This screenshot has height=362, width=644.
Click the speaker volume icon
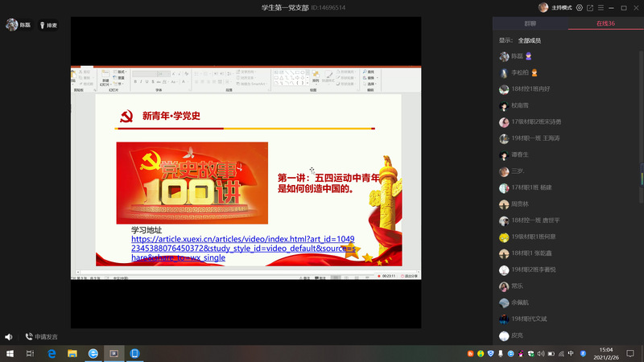click(x=9, y=337)
